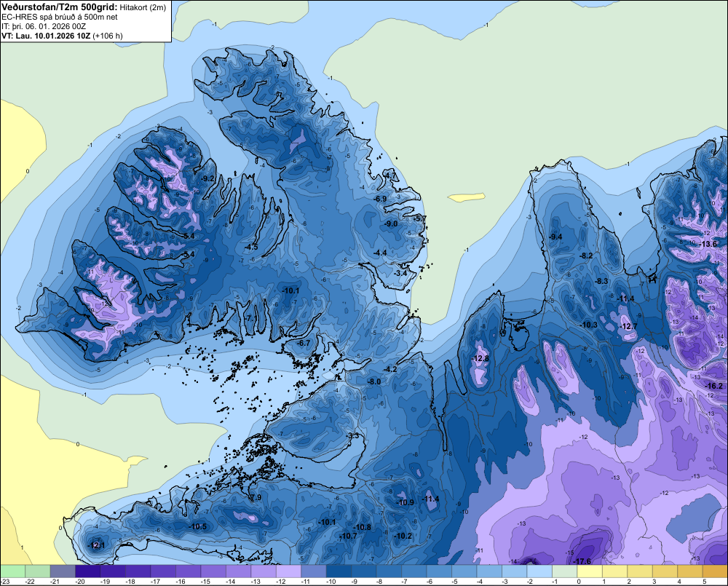Click the -17.6 temperature value on the map
Image resolution: width=728 pixels, height=586 pixels.
point(582,561)
